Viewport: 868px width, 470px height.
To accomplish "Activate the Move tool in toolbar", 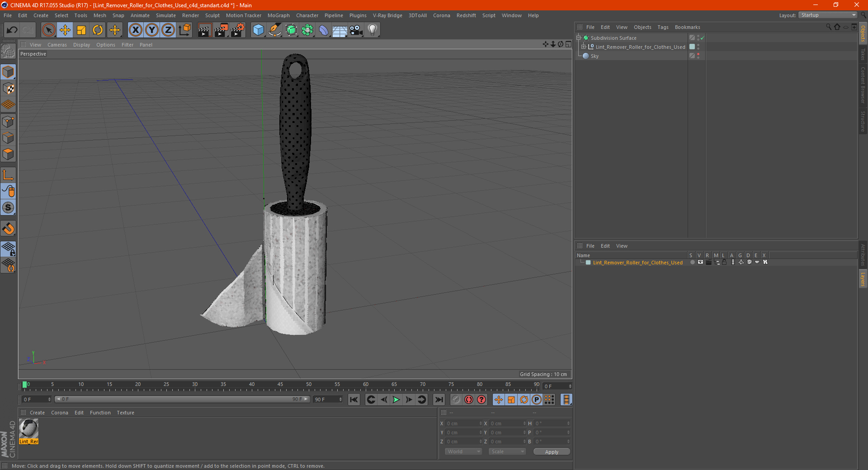I will tap(65, 30).
